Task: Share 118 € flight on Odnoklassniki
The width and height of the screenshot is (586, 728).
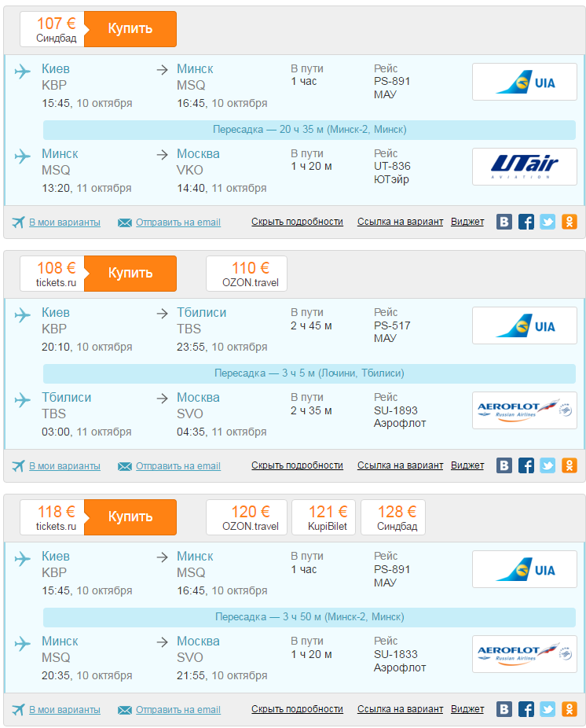Action: [x=570, y=709]
